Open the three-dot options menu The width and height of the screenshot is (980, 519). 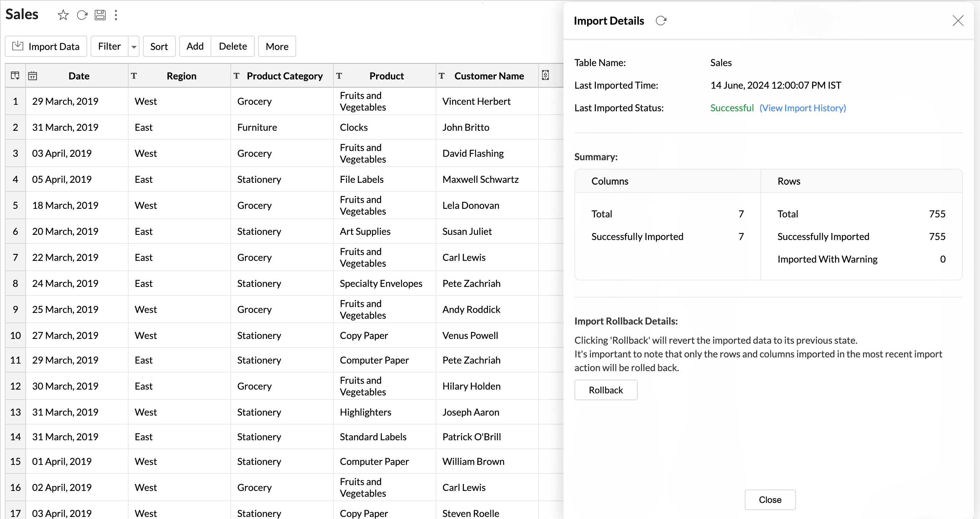[x=116, y=15]
